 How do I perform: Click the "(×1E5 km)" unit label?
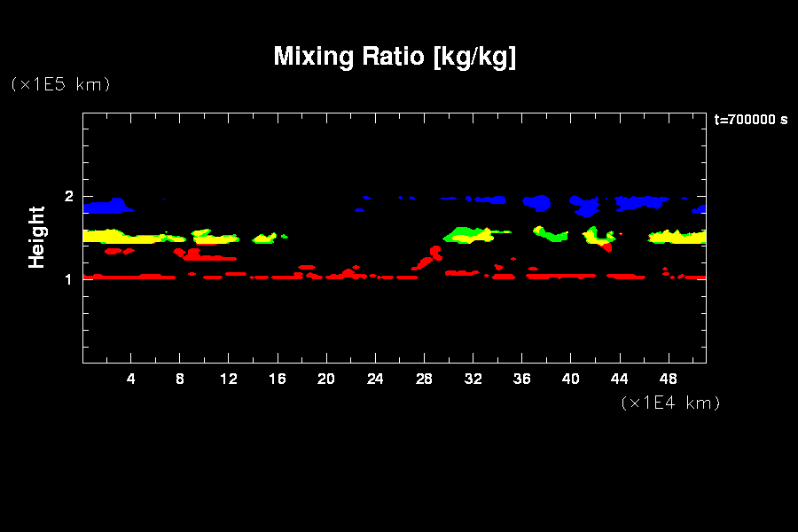[x=60, y=84]
